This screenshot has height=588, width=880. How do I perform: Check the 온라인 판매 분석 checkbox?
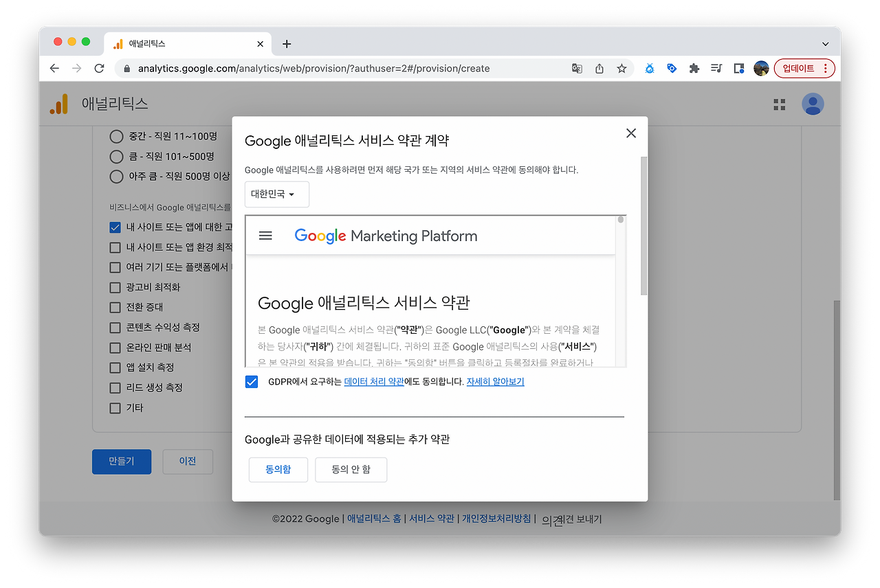[x=115, y=348]
